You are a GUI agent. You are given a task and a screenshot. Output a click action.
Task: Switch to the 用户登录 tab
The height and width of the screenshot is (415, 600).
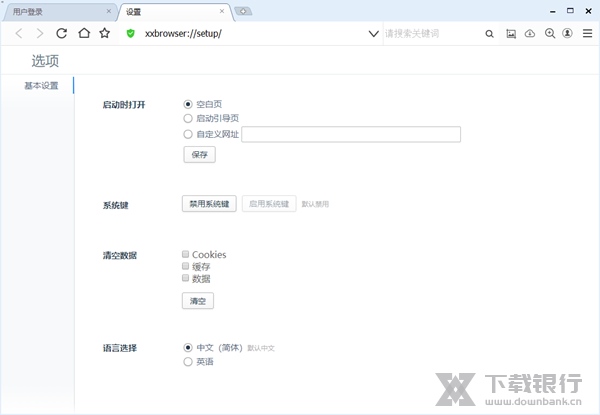pyautogui.click(x=59, y=11)
